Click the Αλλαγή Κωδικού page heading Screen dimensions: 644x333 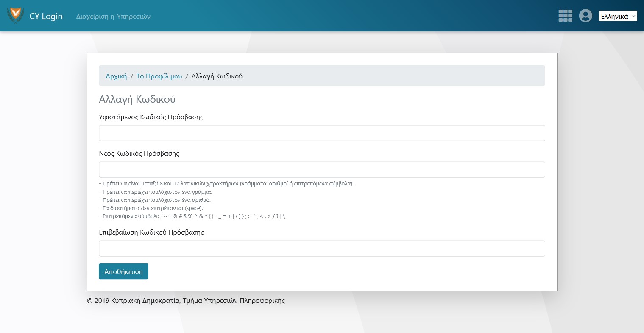[x=137, y=99]
